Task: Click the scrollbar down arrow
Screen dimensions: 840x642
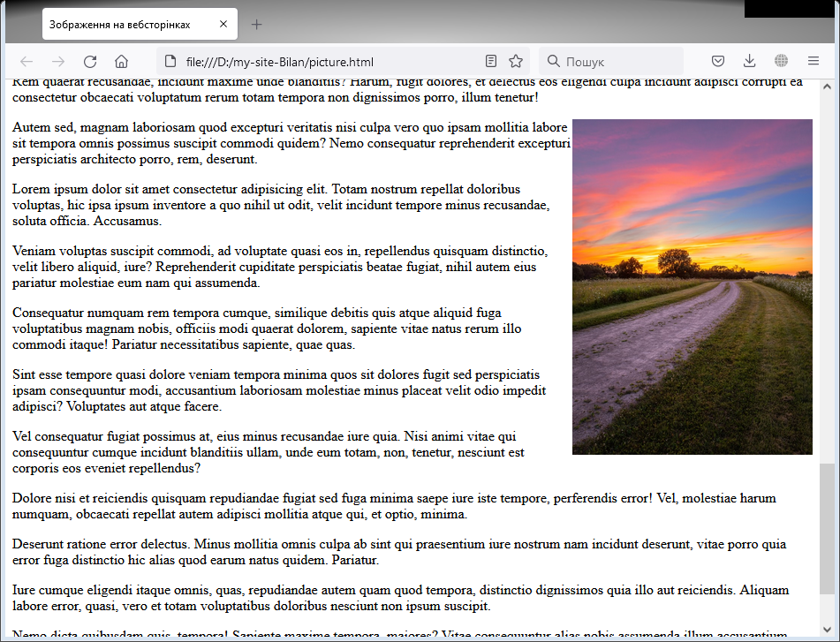Action: pyautogui.click(x=827, y=630)
